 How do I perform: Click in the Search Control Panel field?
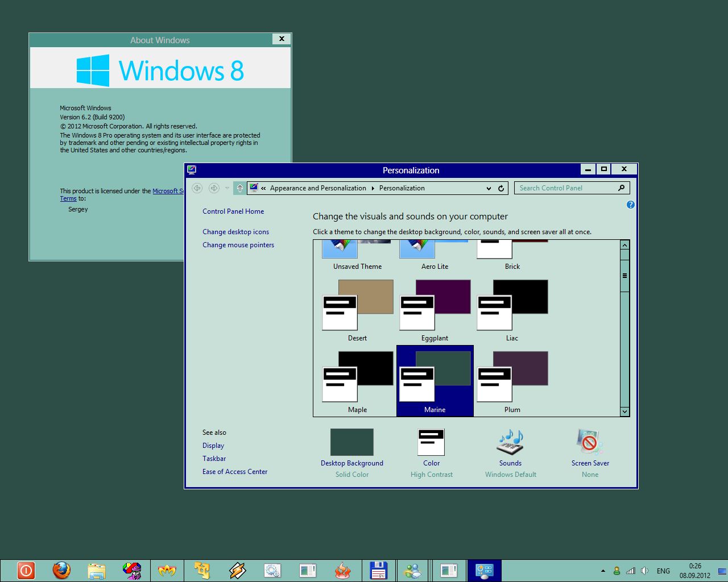point(566,188)
